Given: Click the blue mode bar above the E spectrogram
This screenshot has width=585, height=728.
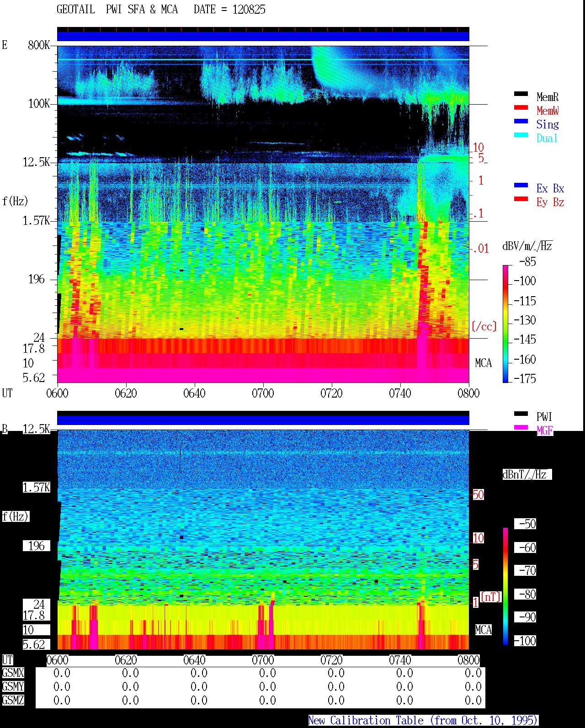Looking at the screenshot, I should [263, 36].
